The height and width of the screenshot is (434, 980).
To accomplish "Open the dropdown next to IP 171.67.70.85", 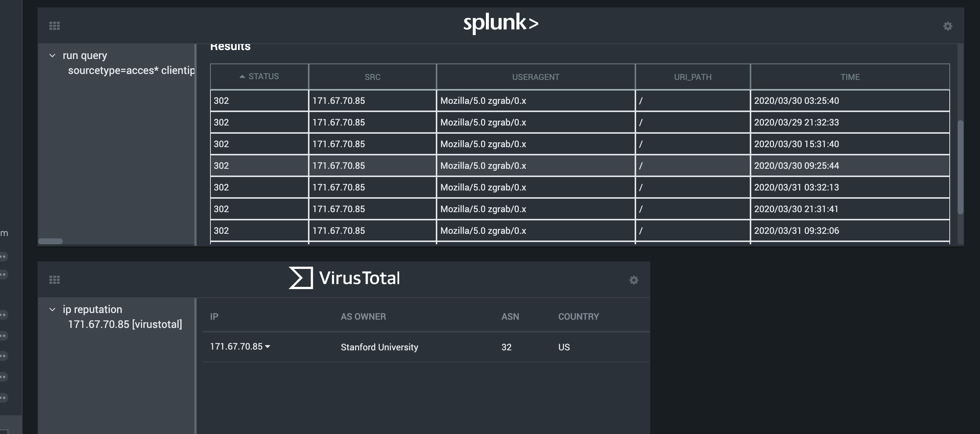I will [268, 347].
